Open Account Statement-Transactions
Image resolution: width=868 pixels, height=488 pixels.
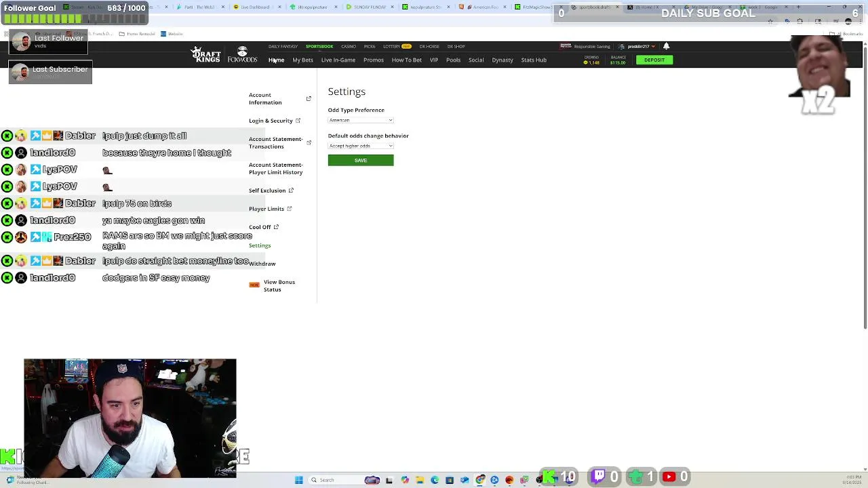pos(275,142)
